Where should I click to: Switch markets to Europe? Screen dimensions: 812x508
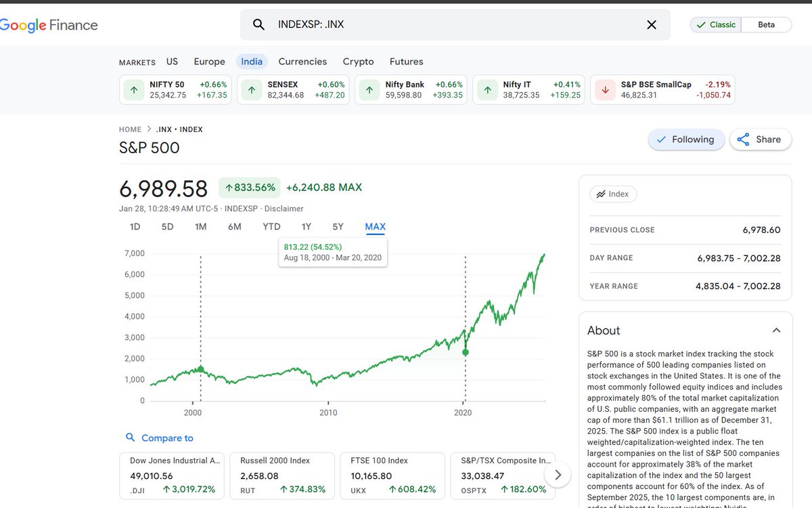tap(209, 61)
